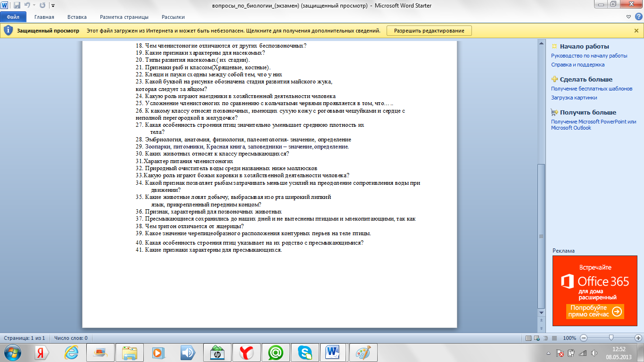
Task: Click the Защищенный просмотр shield icon
Action: coord(8,31)
